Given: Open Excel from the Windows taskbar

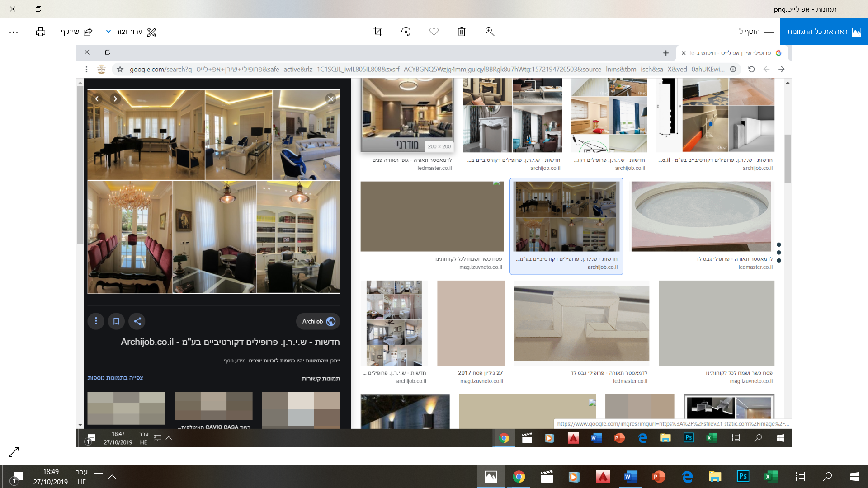Looking at the screenshot, I should pos(771,477).
